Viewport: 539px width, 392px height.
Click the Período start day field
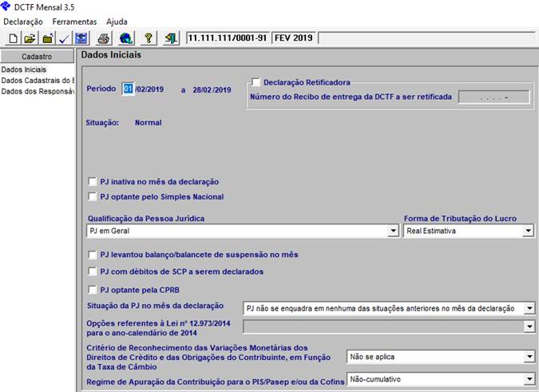click(x=128, y=89)
